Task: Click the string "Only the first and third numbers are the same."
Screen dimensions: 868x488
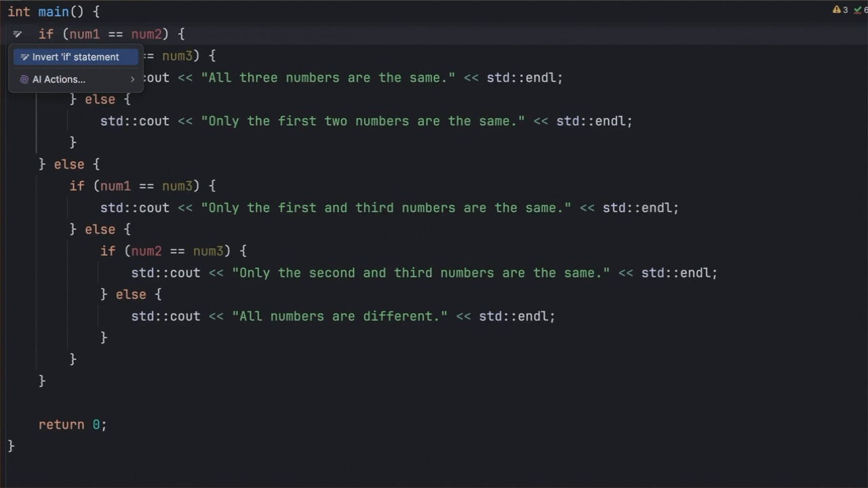Action: [x=386, y=207]
